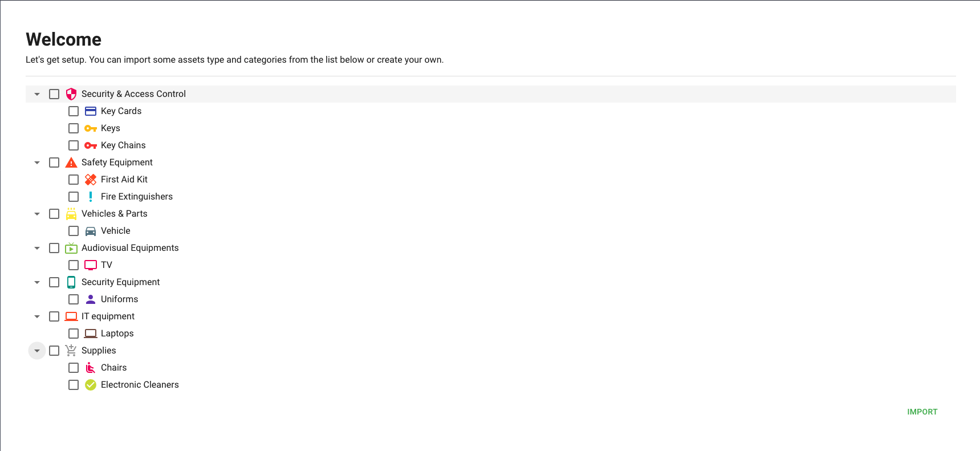Click the yellow taxi icon for Vehicles & Parts

tap(71, 214)
